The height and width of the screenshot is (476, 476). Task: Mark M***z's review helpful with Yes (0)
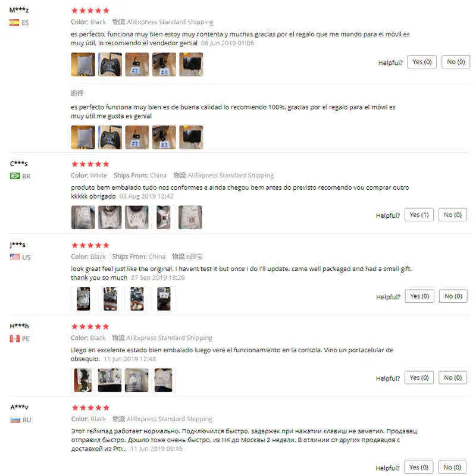click(422, 62)
